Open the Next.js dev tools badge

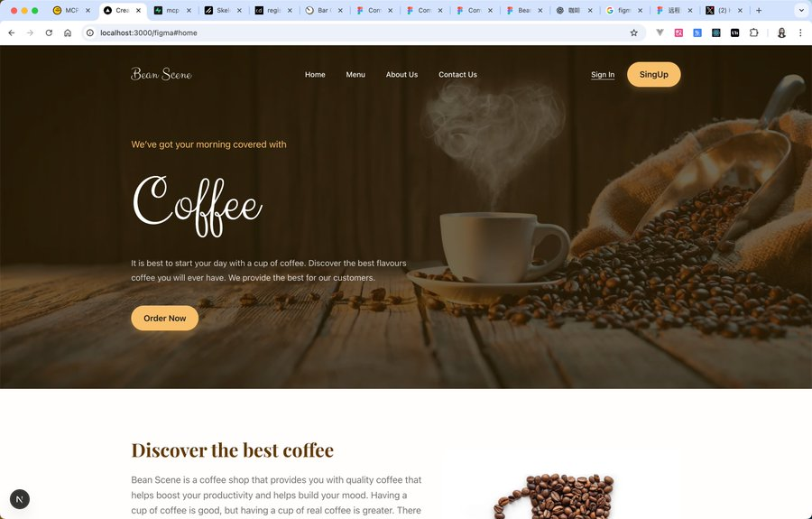pos(20,499)
